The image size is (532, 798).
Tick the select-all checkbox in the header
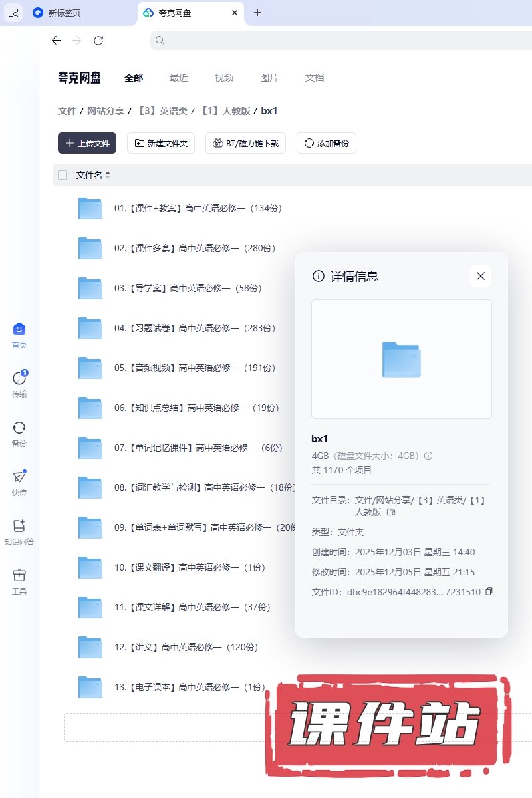pos(63,175)
